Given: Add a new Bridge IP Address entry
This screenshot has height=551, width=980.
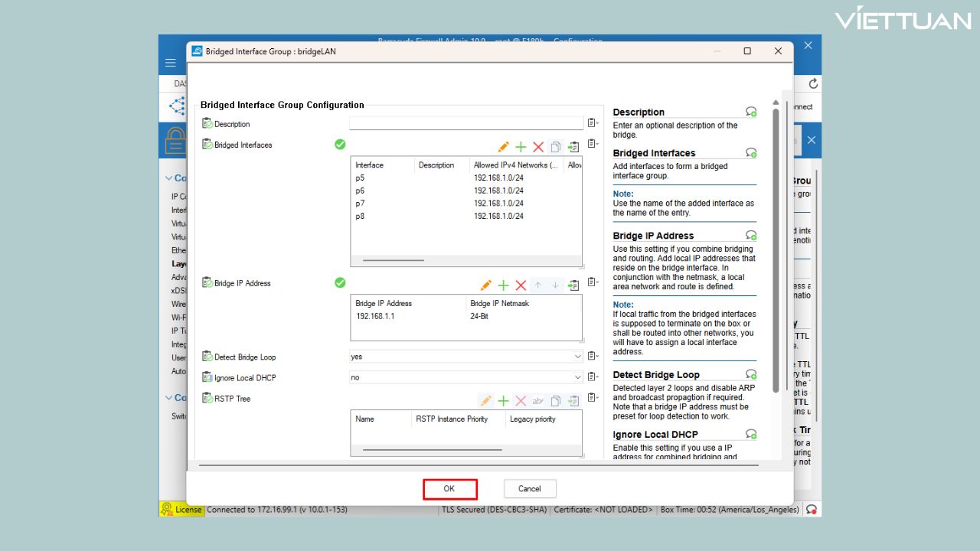Looking at the screenshot, I should [503, 285].
